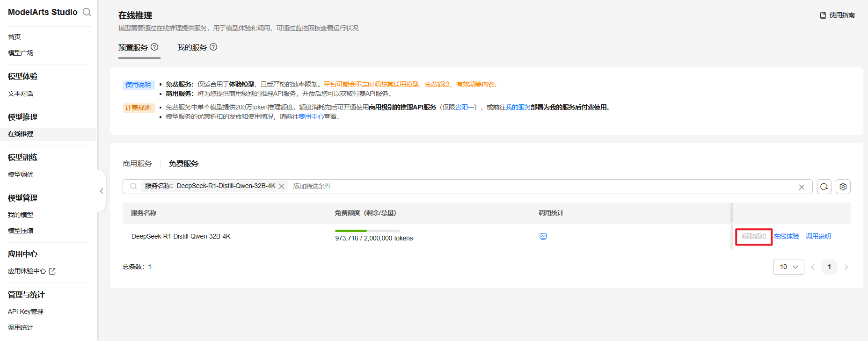
Task: Click 调用说明 for DeepSeek-R1-Distill-Qwen-32B-4K
Action: pyautogui.click(x=818, y=237)
